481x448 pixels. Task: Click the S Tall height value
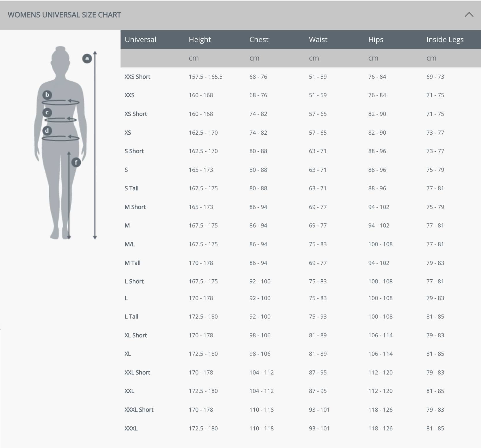pos(203,188)
